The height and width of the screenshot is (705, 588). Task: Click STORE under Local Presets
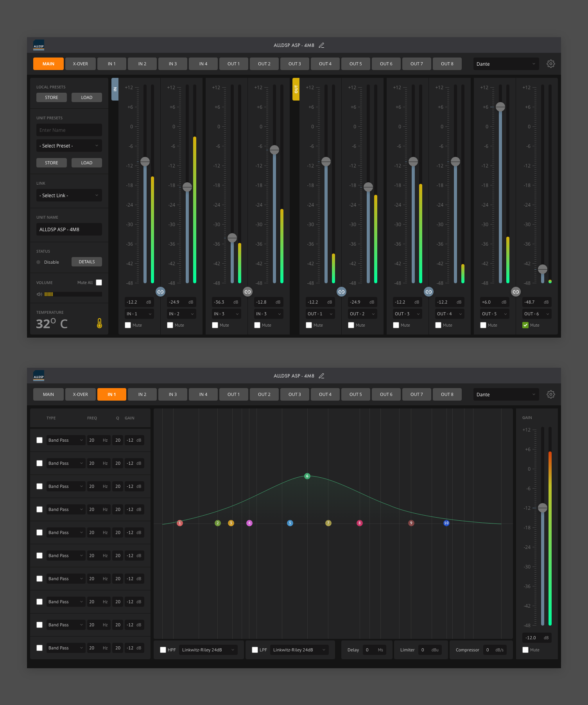point(51,97)
